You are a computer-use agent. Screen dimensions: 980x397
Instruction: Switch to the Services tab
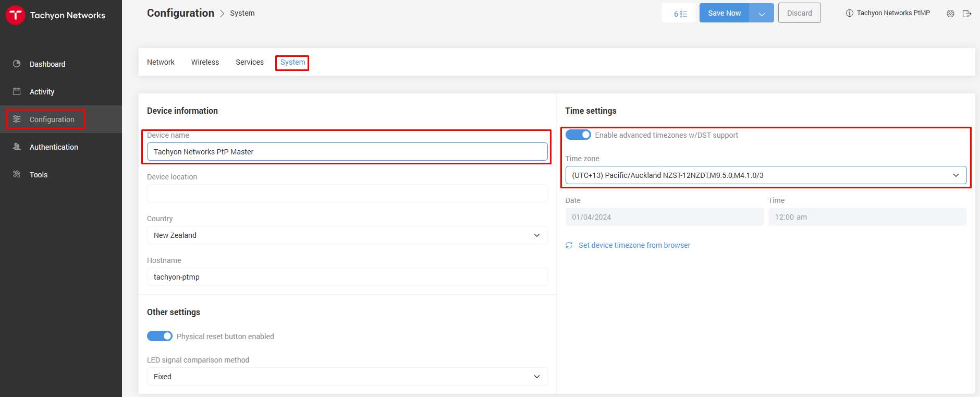[x=250, y=62]
